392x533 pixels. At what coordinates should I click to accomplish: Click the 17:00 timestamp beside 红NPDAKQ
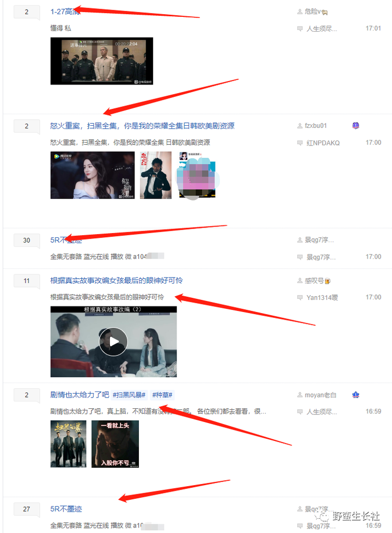click(373, 143)
